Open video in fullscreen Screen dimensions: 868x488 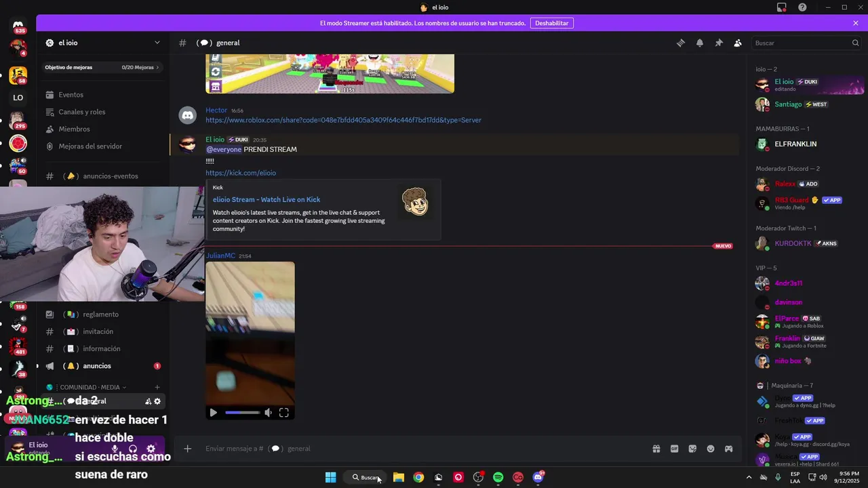[284, 412]
